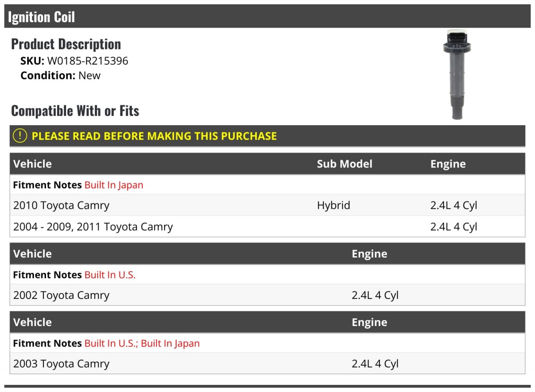Click the PLEASE READ BEFORE MAKING THIS PURCHASE banner
Screen dimensions: 535x392
click(267, 136)
